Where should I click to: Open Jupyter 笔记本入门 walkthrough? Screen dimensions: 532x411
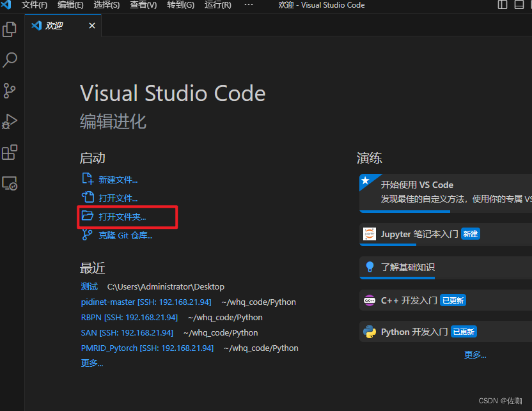pyautogui.click(x=446, y=235)
